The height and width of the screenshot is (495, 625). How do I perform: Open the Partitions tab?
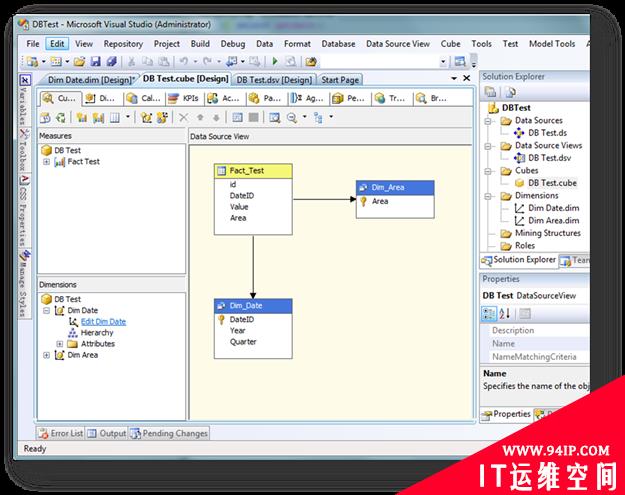tap(265, 98)
